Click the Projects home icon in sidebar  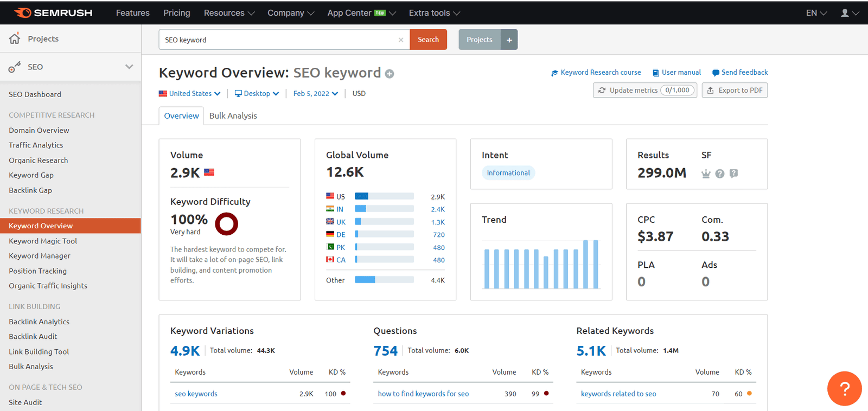click(x=15, y=38)
